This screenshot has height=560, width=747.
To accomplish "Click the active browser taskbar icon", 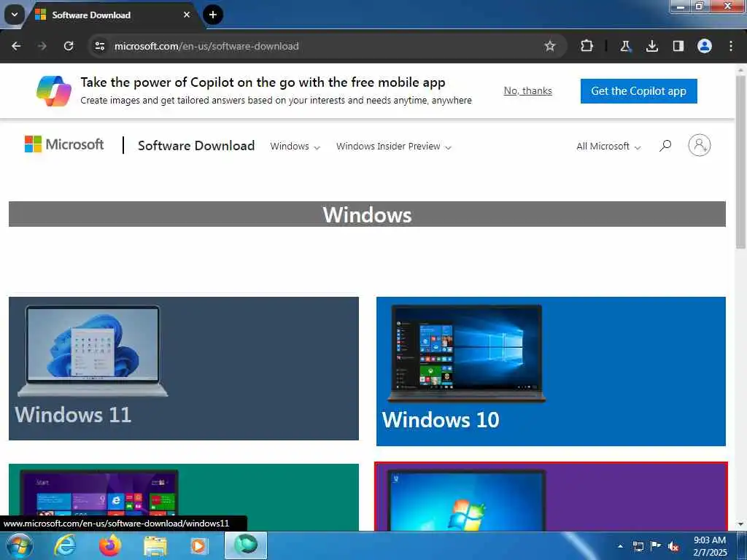I will click(246, 545).
